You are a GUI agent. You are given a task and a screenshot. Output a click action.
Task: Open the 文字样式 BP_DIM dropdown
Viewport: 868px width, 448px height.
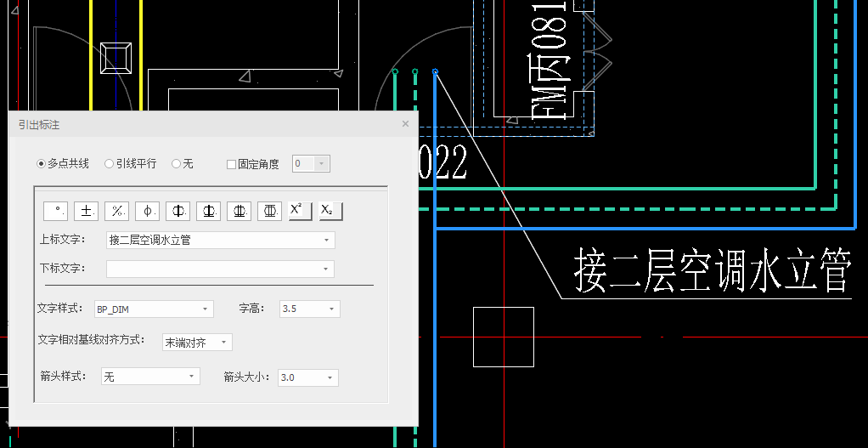206,309
